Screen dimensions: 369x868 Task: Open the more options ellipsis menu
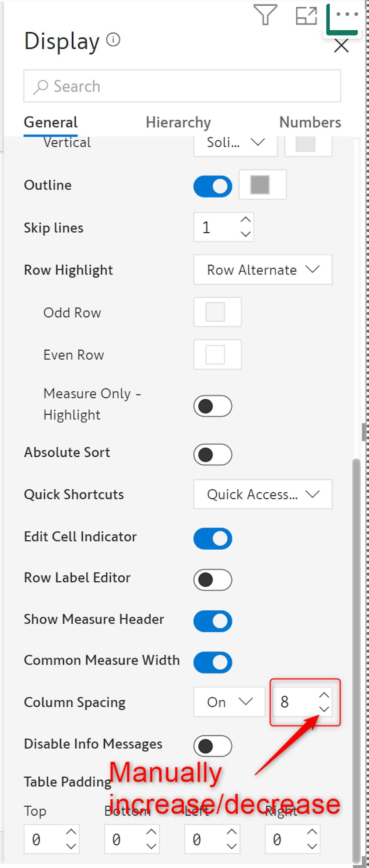click(347, 15)
